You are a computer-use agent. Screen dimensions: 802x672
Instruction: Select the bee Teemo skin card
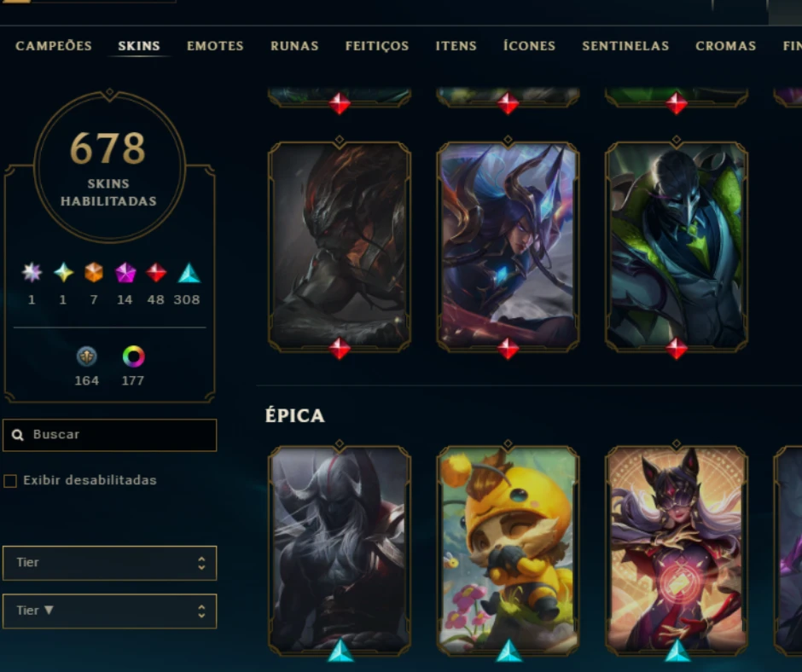(x=508, y=550)
